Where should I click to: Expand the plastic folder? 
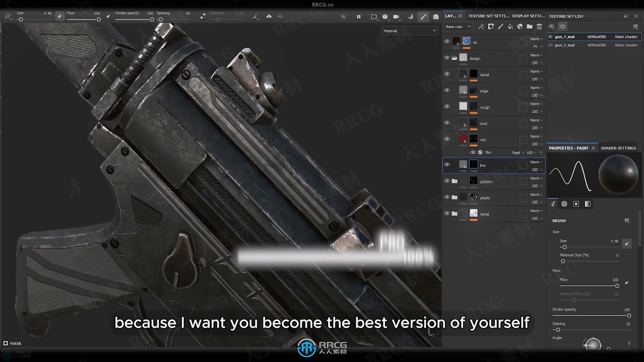(454, 197)
